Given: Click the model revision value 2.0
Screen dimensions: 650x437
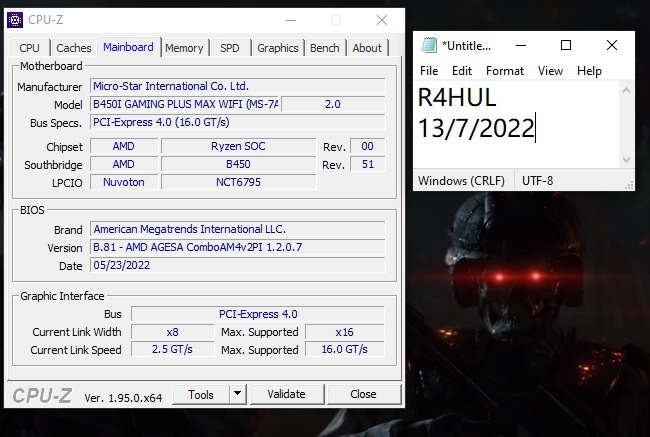Looking at the screenshot, I should click(x=333, y=104).
